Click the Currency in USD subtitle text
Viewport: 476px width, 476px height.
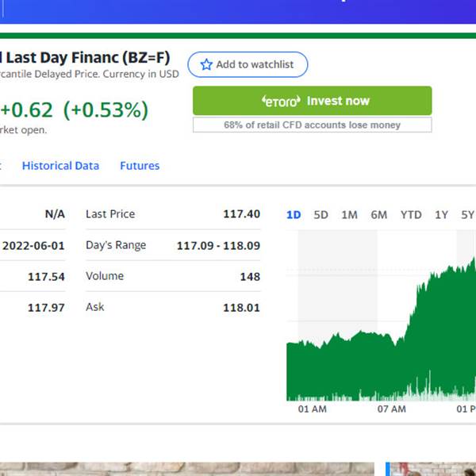141,74
